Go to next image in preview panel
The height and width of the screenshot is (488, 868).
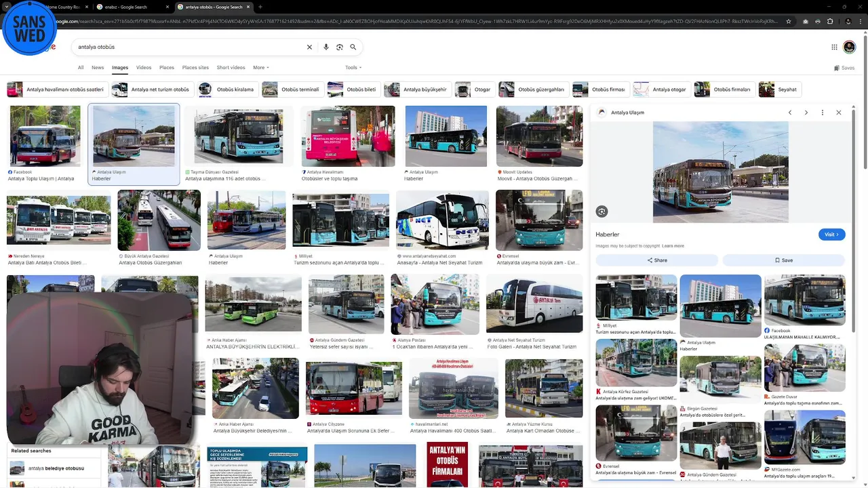pos(806,113)
